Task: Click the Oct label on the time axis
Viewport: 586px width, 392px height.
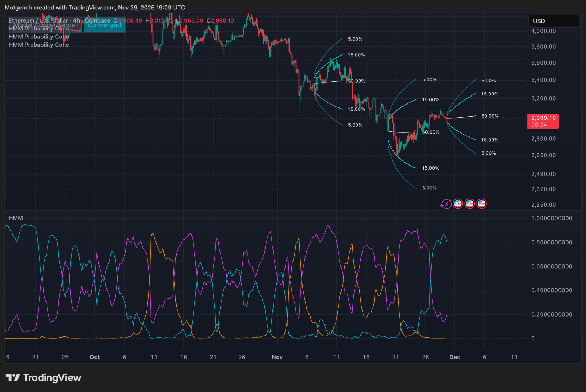Action: [x=95, y=357]
